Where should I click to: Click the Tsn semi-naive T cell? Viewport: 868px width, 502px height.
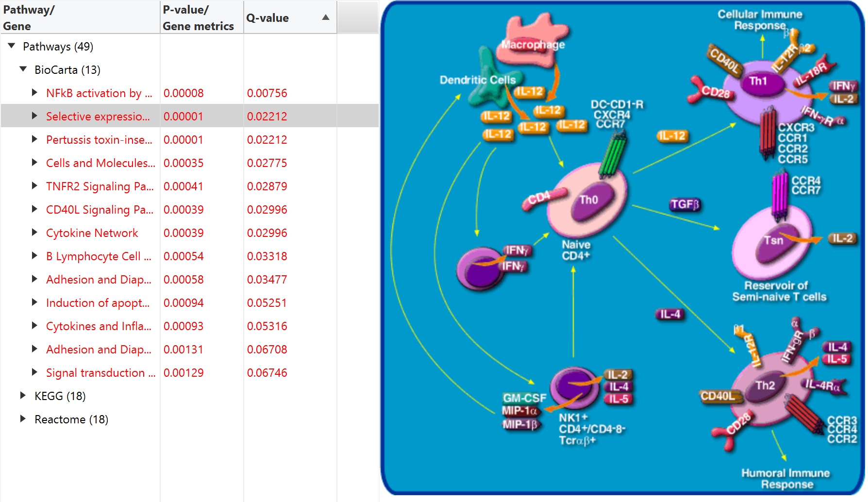coord(773,243)
